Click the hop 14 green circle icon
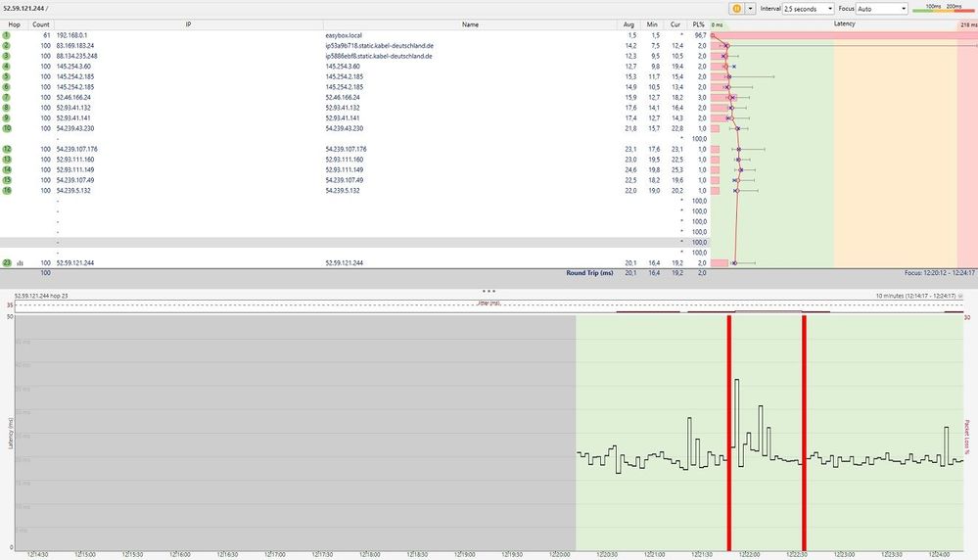 [7, 169]
